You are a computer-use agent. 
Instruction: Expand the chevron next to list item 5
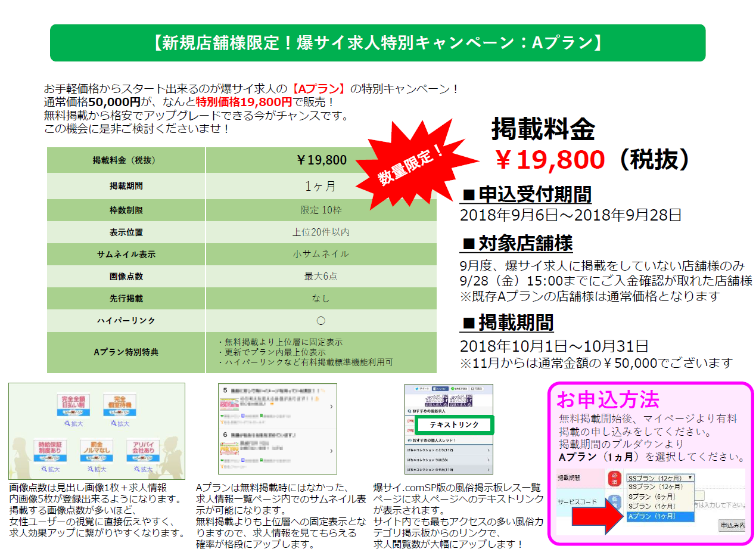(332, 406)
